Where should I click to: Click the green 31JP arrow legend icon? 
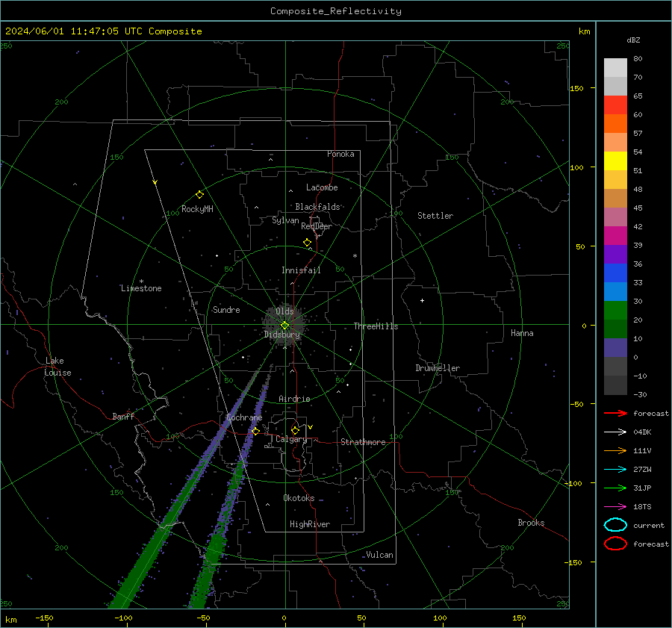click(x=615, y=488)
